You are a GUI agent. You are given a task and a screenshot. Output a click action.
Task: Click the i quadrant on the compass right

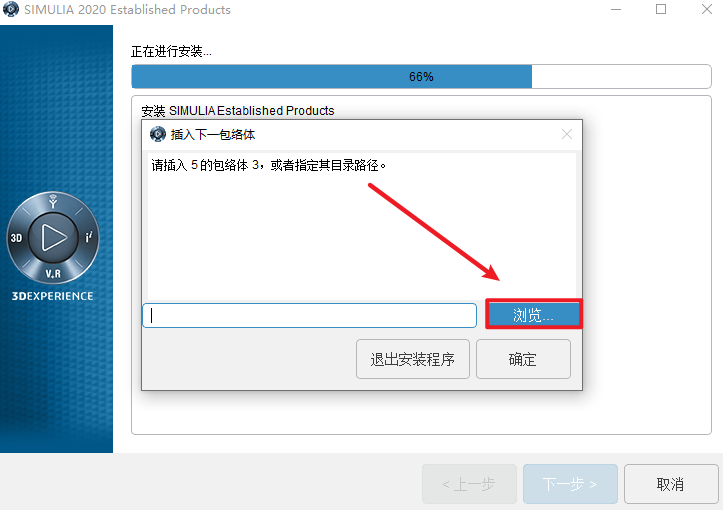coord(89,237)
